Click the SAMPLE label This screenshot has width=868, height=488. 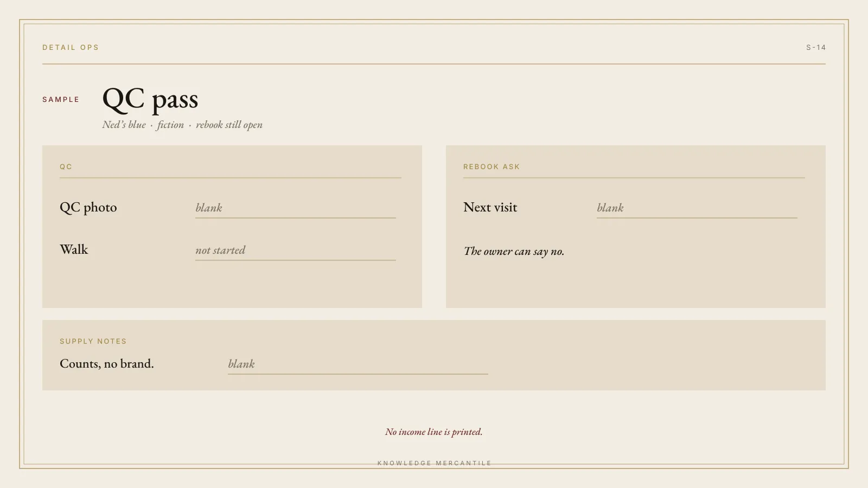pos(61,99)
